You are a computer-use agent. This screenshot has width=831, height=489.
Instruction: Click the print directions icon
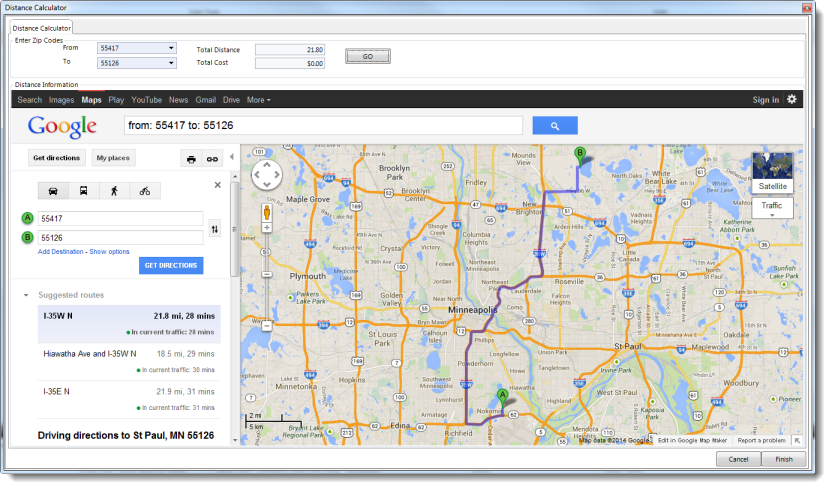click(x=191, y=159)
